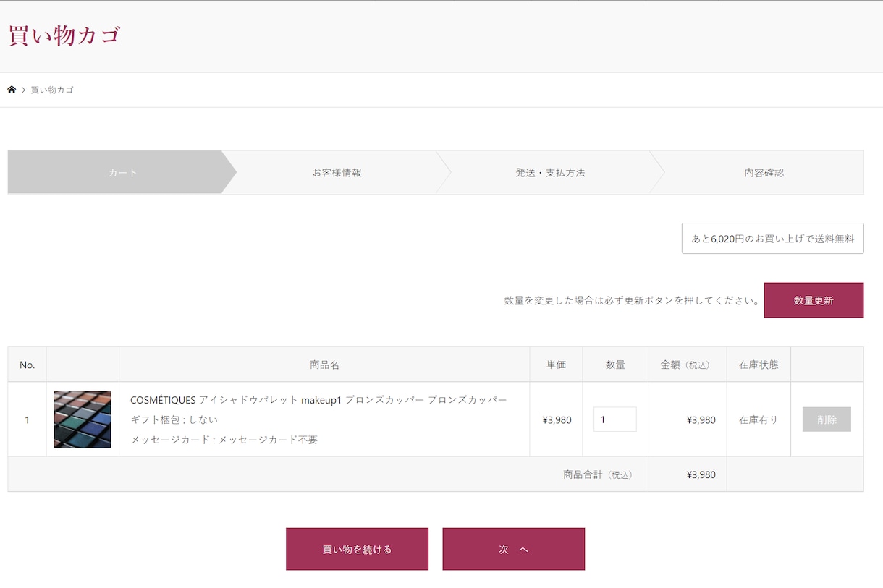Click the 商品合計(税込) label
Viewport: 883px width, 588px height.
pos(598,474)
